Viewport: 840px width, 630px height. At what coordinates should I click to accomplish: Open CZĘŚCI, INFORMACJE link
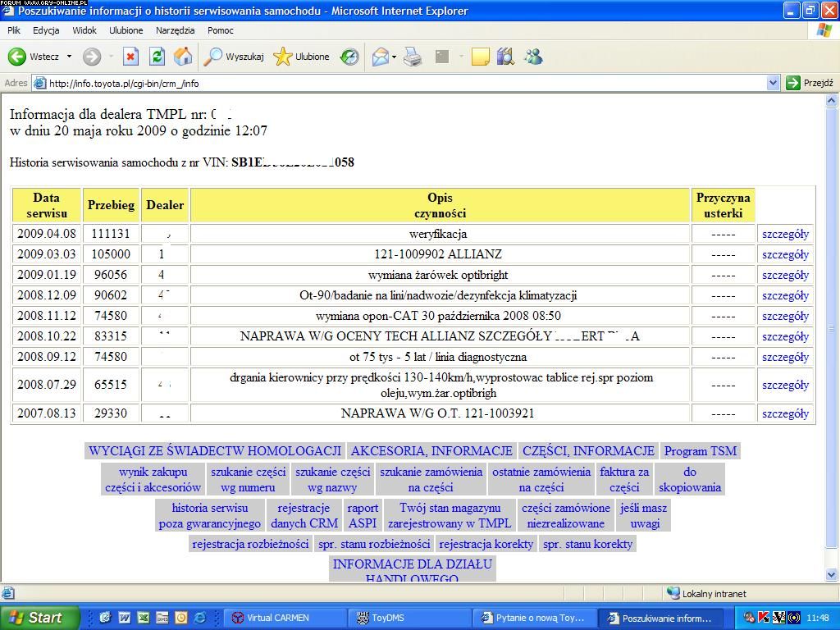click(589, 451)
